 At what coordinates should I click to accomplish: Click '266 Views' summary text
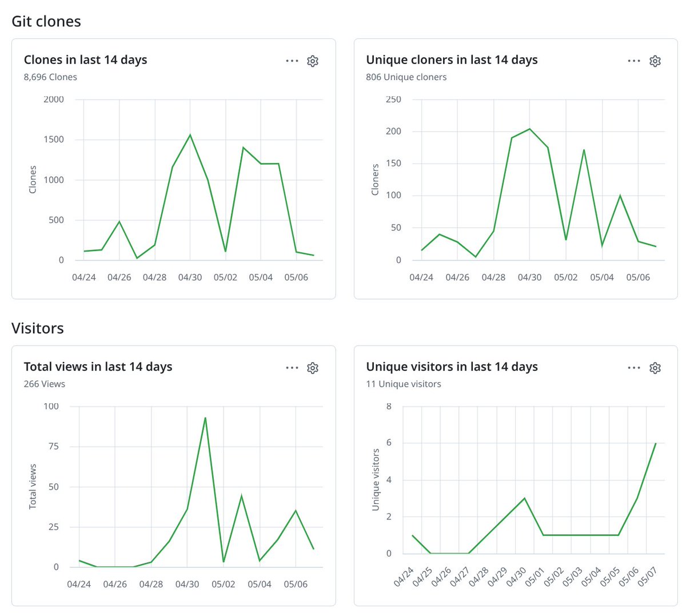[x=45, y=384]
